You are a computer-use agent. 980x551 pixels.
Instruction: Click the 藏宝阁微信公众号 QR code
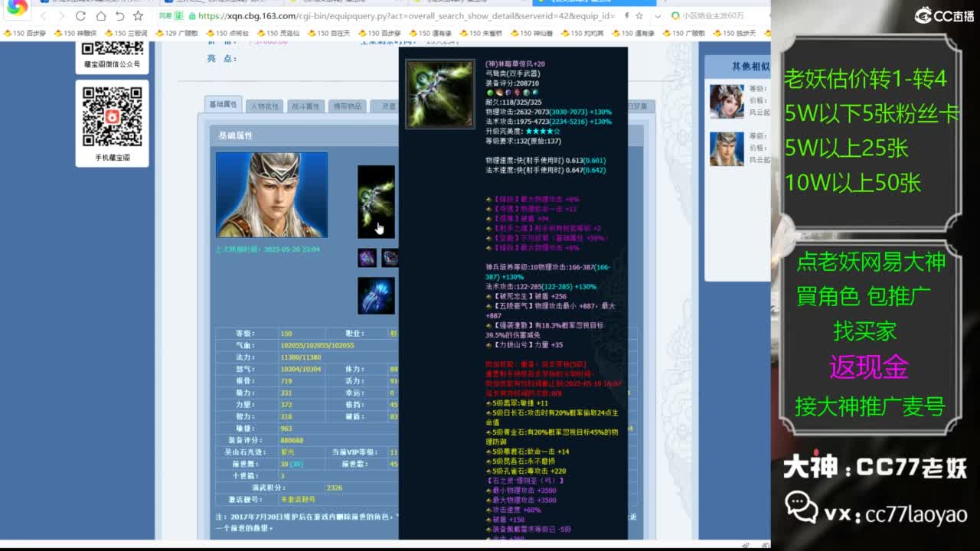point(112,49)
